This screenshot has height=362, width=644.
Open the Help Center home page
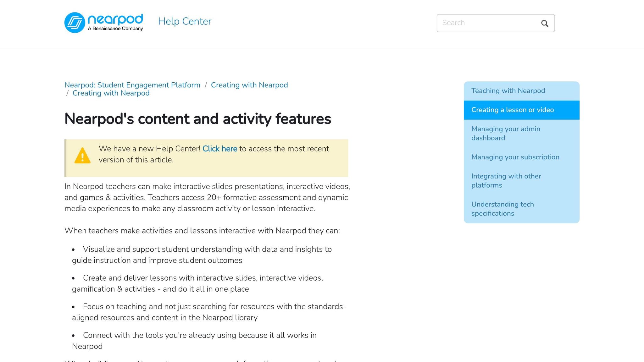tap(185, 21)
